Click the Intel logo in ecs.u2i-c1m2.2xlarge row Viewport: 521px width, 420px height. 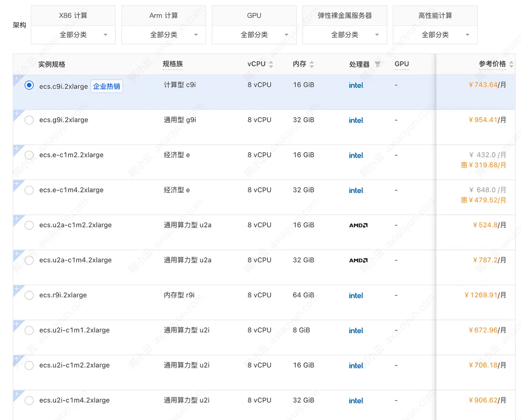pyautogui.click(x=356, y=365)
